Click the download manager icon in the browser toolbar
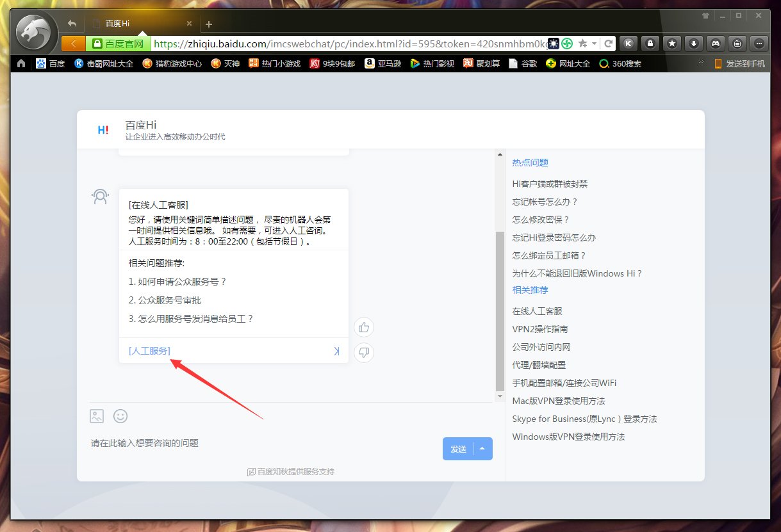781x532 pixels. click(693, 43)
